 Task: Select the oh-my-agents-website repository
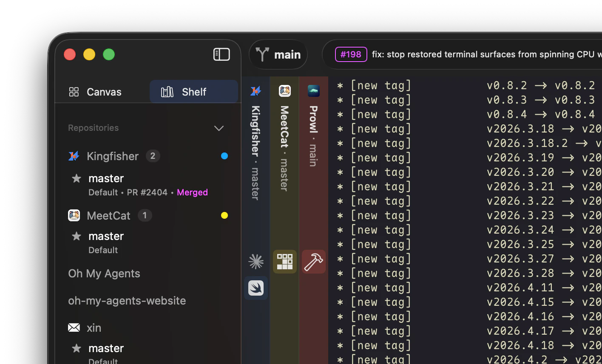(127, 301)
